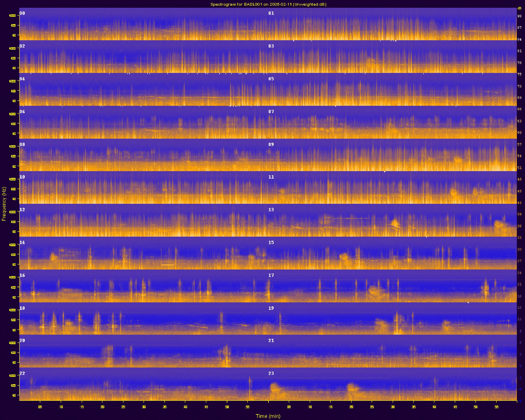Click the Frequency (Hz) axis label

[4, 204]
